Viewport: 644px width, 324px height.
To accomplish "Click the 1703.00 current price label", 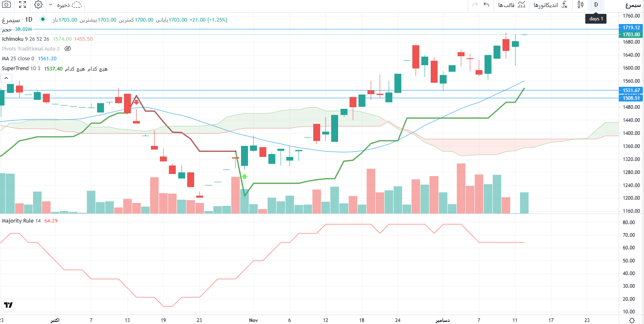I will (x=631, y=35).
